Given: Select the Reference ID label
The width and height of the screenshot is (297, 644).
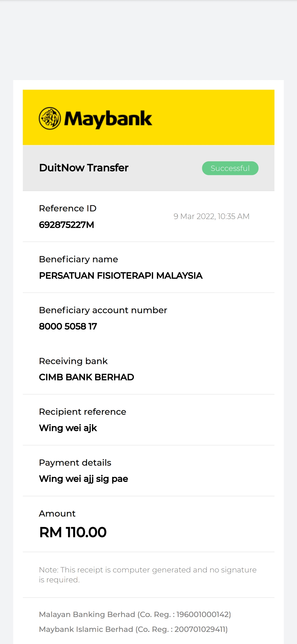Looking at the screenshot, I should pos(68,208).
